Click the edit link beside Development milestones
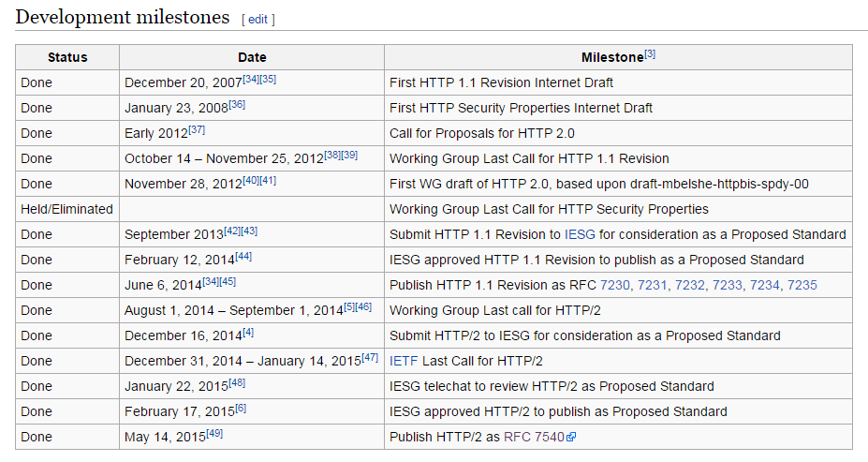Image resolution: width=868 pixels, height=462 pixels. [x=257, y=20]
